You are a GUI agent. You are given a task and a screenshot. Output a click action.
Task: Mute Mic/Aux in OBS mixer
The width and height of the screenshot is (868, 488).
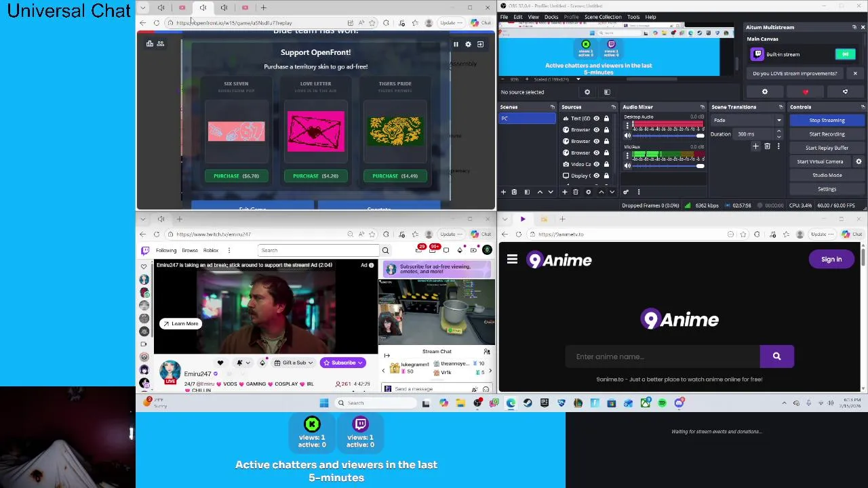click(627, 165)
